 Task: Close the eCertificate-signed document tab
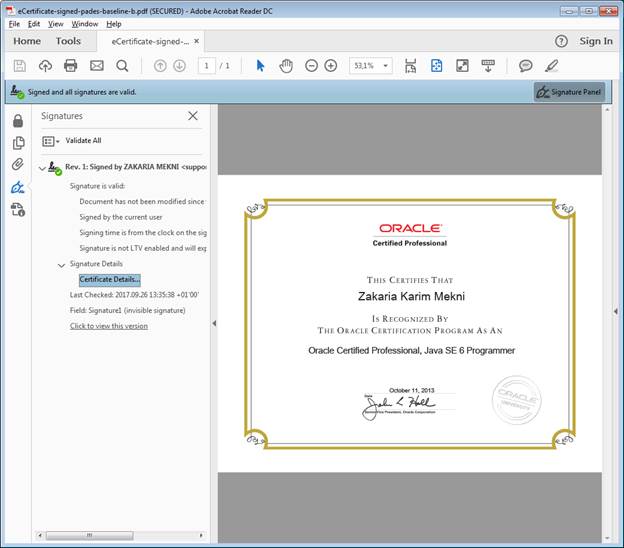click(x=197, y=41)
